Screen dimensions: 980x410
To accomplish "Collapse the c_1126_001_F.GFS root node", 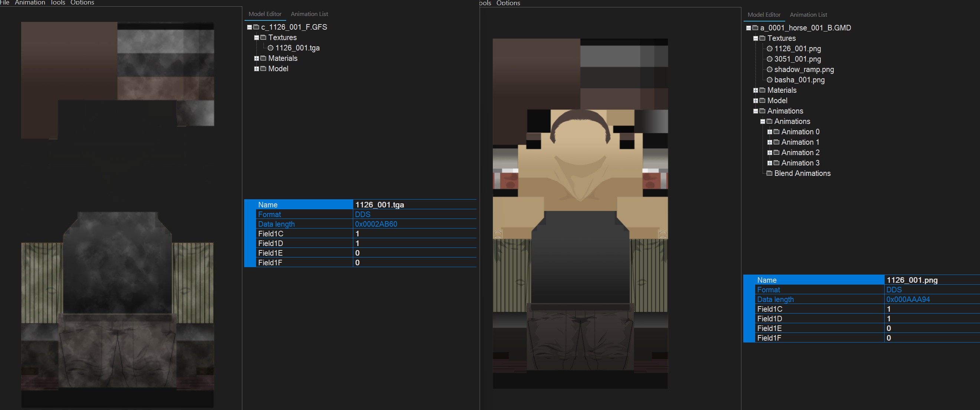I will point(250,27).
